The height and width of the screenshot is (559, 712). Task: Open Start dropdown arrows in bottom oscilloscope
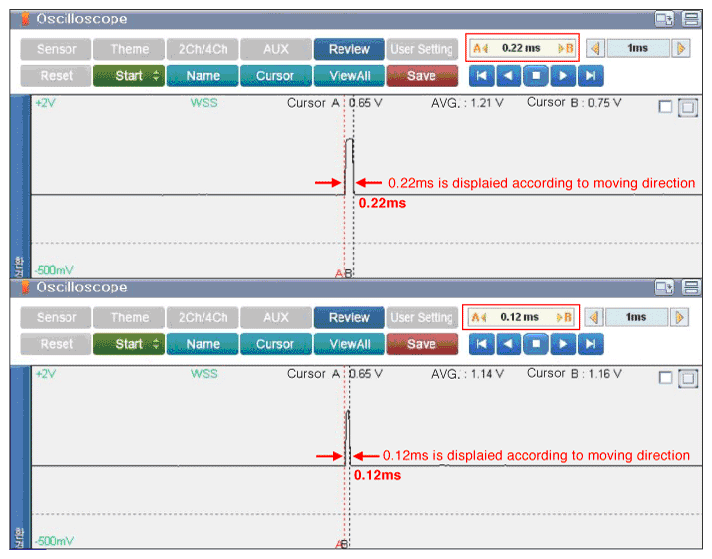[156, 344]
